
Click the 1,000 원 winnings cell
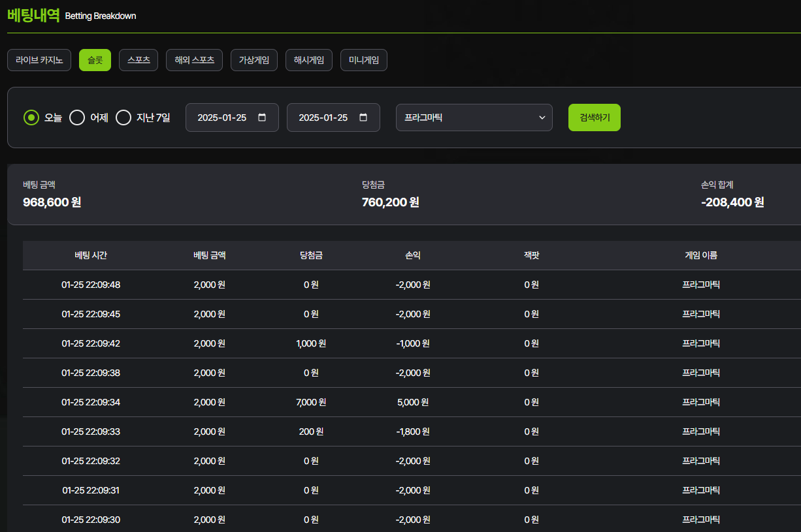click(311, 343)
